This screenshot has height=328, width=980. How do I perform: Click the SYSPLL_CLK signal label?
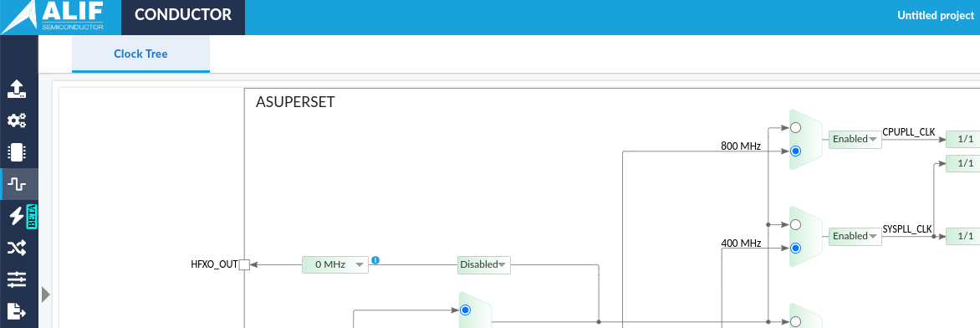pos(907,229)
